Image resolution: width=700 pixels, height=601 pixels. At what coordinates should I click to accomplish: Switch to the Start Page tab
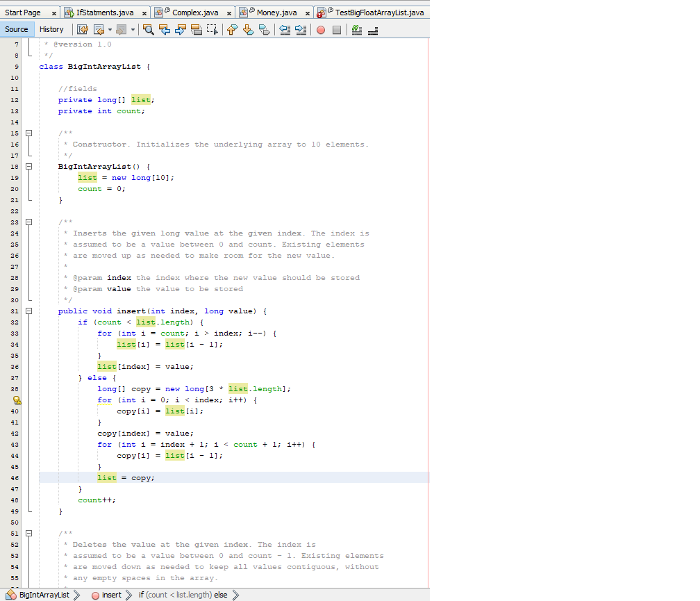[x=22, y=12]
